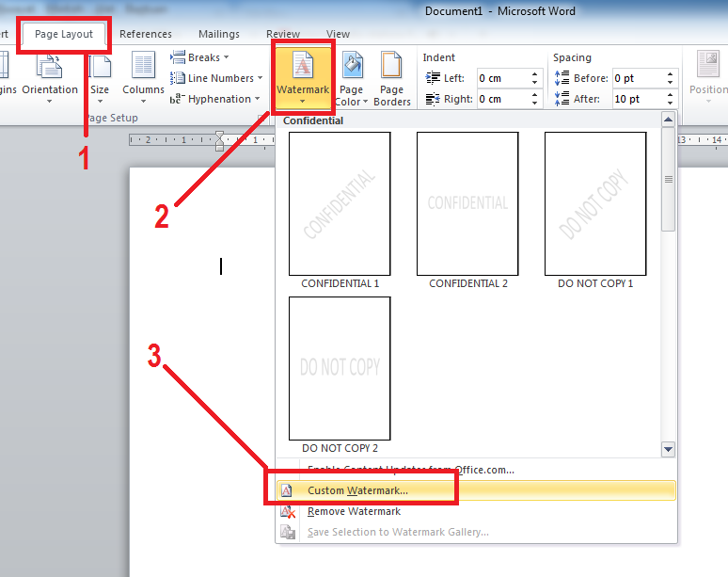728x577 pixels.
Task: Click the Watermark dropdown arrow
Action: pos(303,102)
